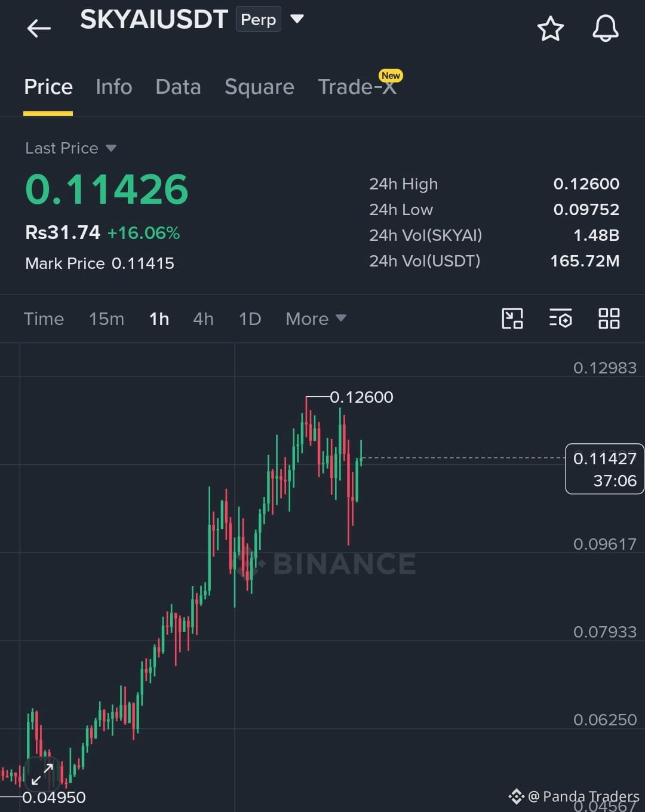
Task: Go back with the left arrow icon
Action: tap(39, 28)
